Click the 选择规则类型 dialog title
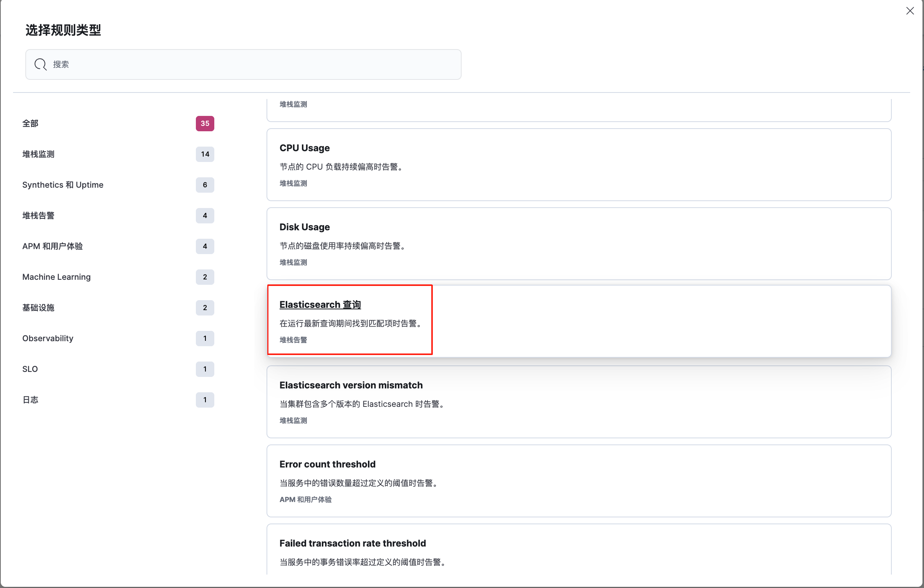Screen dimensions: 924x588 (63, 30)
